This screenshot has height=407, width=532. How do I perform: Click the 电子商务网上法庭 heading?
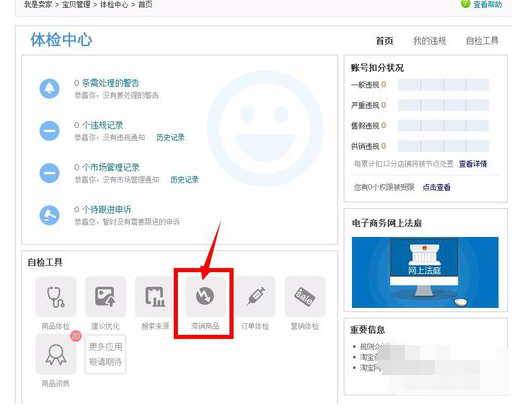(387, 223)
